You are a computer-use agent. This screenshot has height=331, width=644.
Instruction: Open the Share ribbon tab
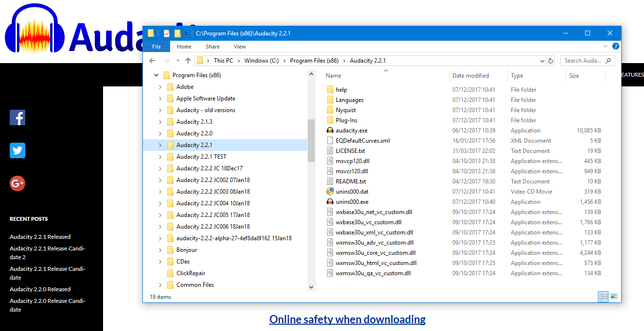pos(212,47)
